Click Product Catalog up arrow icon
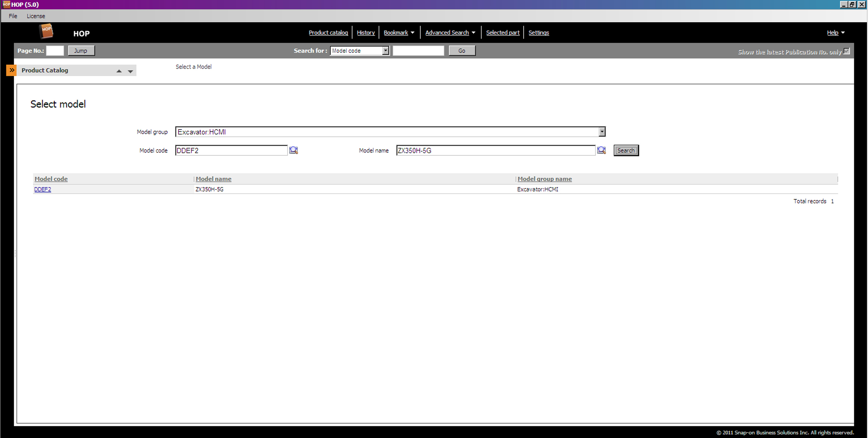The image size is (868, 438). [x=119, y=71]
